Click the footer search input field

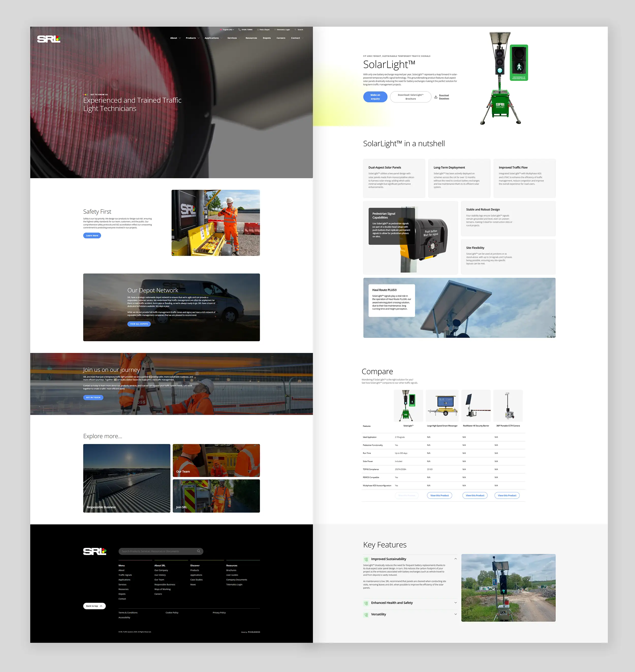[x=161, y=551]
